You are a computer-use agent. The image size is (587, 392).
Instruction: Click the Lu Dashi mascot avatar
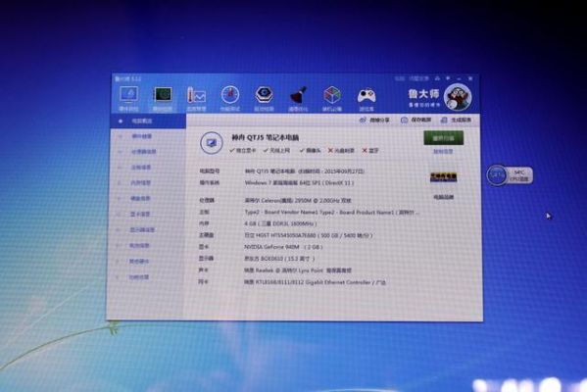click(458, 97)
